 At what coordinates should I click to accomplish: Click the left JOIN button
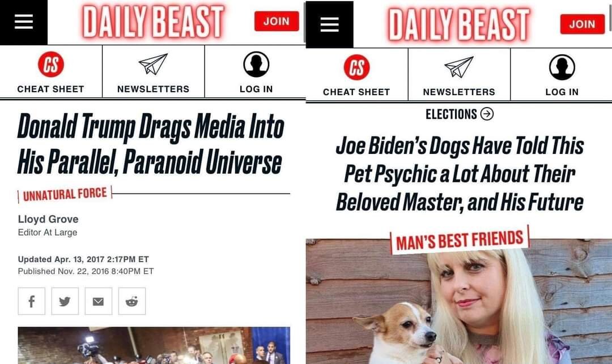pos(277,21)
